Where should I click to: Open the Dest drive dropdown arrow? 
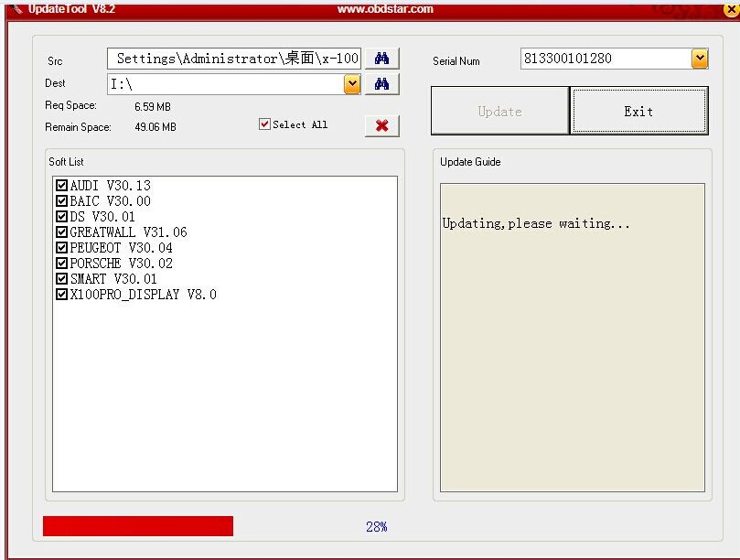tap(352, 84)
